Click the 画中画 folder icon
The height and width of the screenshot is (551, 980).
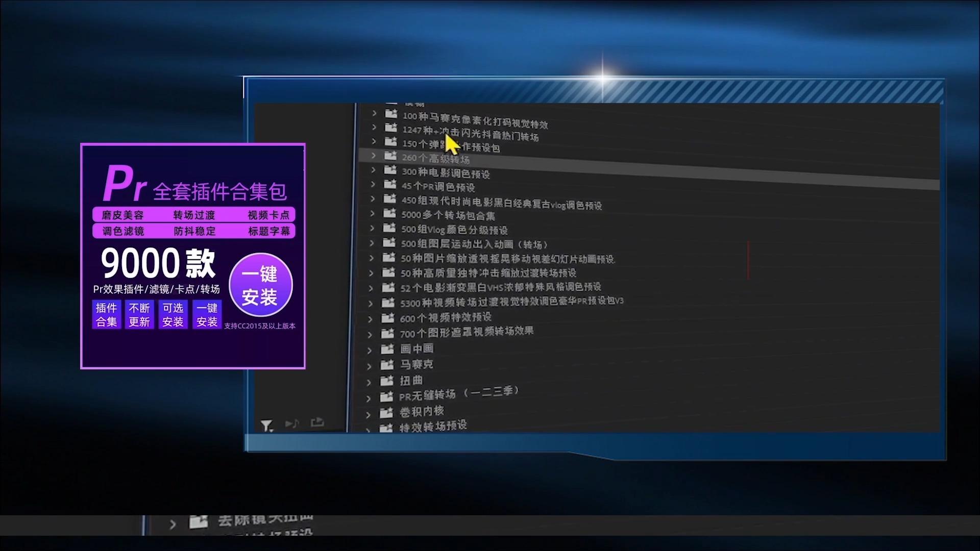tap(388, 349)
